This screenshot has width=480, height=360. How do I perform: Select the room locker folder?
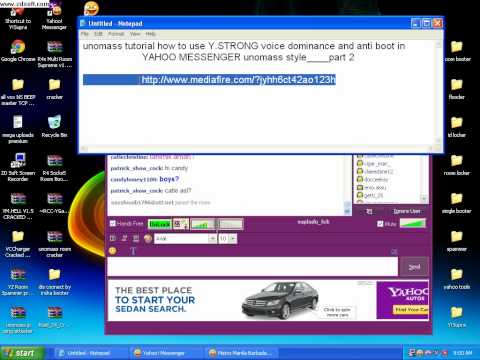pyautogui.click(x=457, y=165)
